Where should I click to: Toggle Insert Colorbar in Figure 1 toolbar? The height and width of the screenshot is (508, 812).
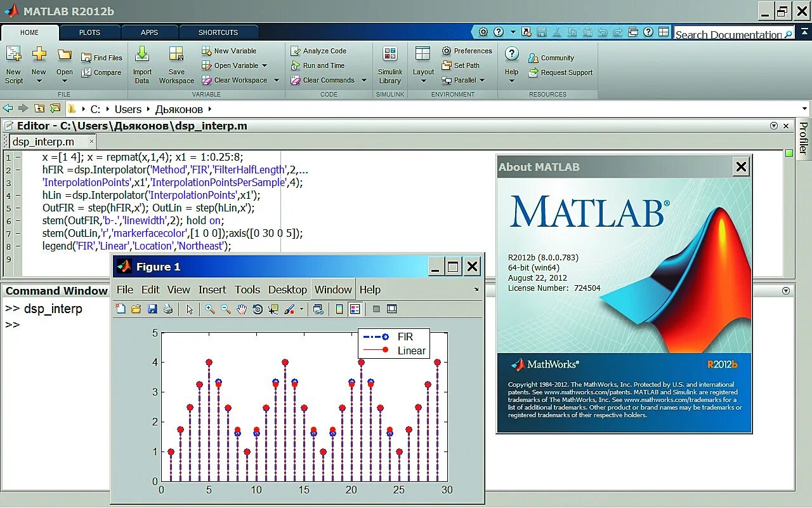339,309
